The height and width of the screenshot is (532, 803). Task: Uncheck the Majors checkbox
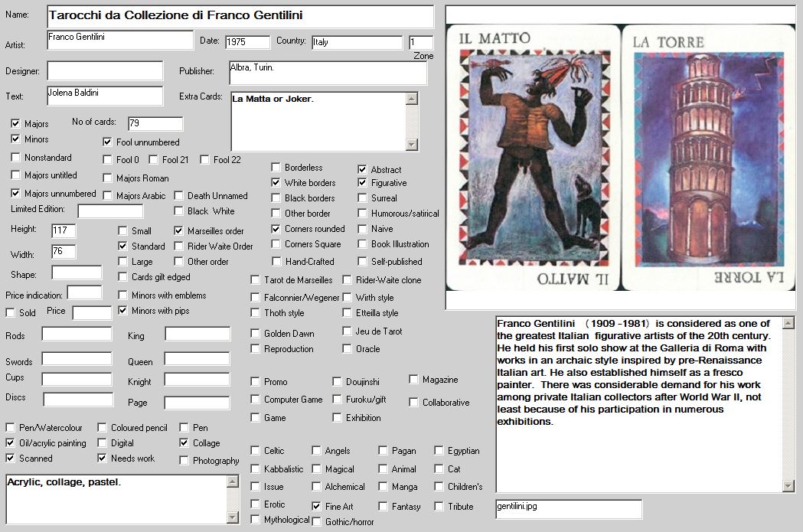tap(16, 123)
